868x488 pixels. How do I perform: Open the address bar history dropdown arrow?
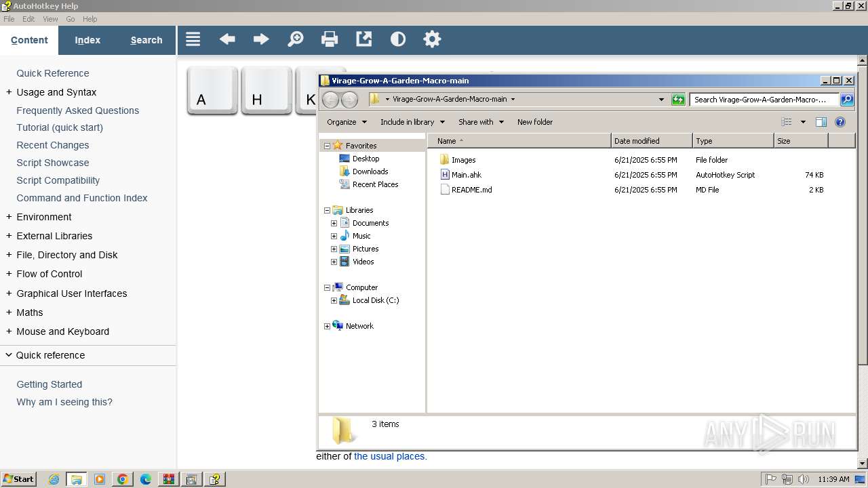[662, 100]
